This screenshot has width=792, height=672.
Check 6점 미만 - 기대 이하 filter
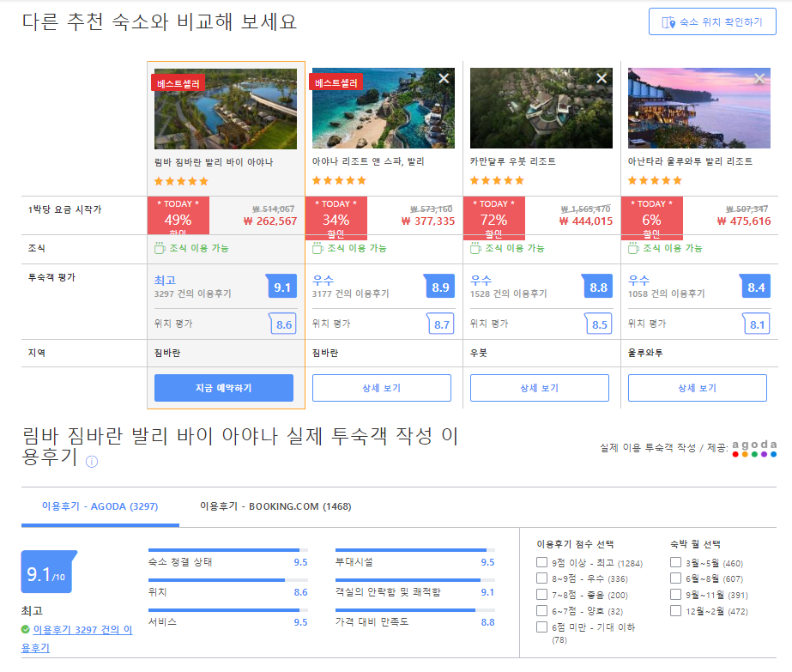[542, 627]
